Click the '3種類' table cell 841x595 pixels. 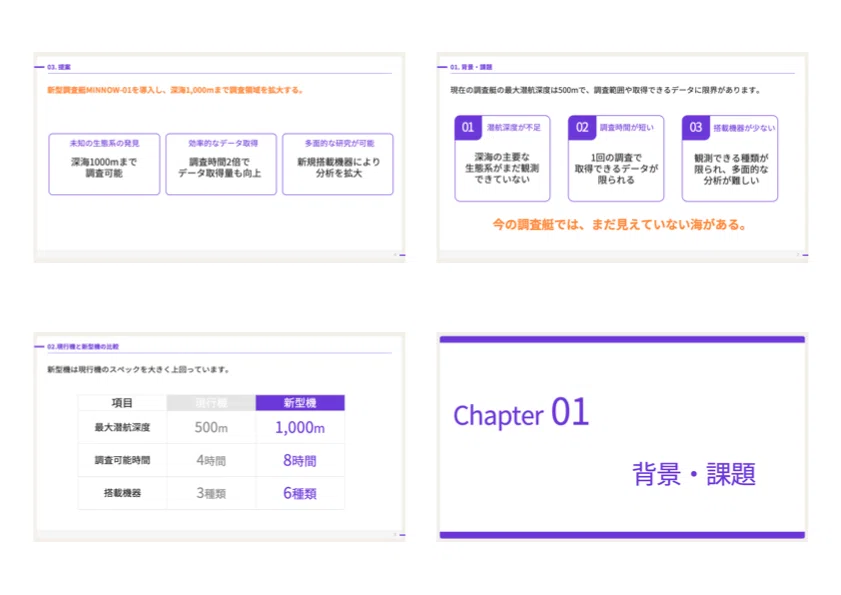coord(211,493)
